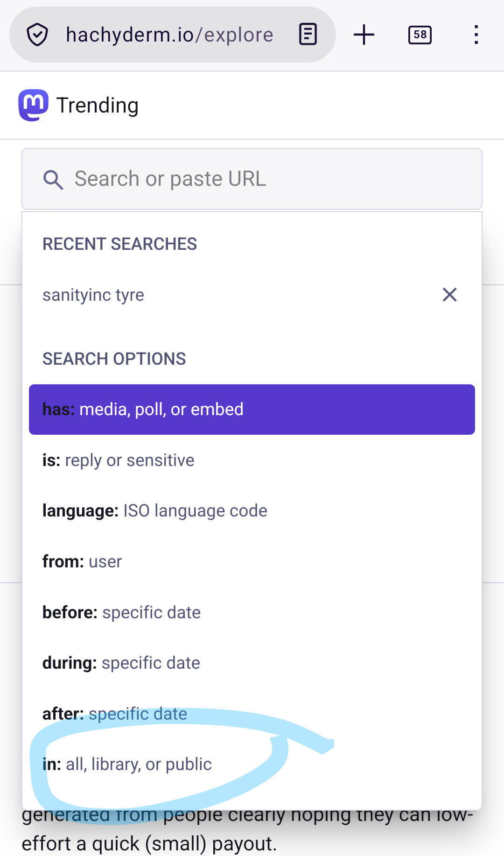Click the Mastodon logo
The width and height of the screenshot is (504, 856).
(34, 105)
